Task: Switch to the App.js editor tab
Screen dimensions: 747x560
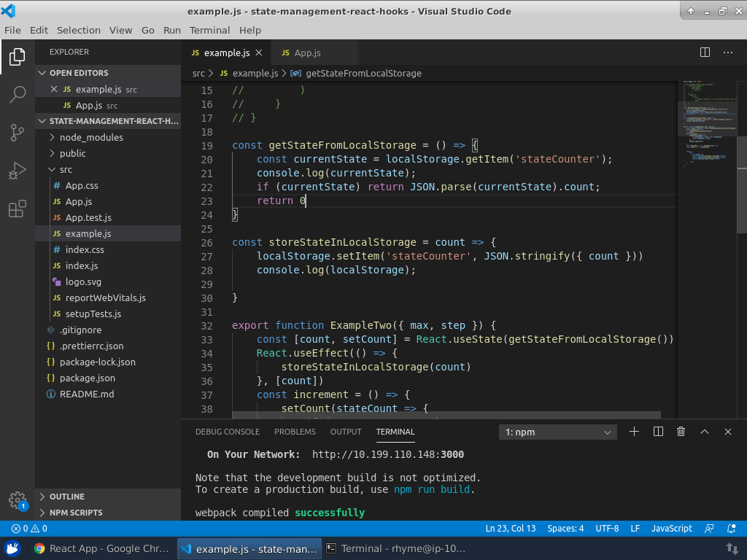Action: [x=307, y=52]
